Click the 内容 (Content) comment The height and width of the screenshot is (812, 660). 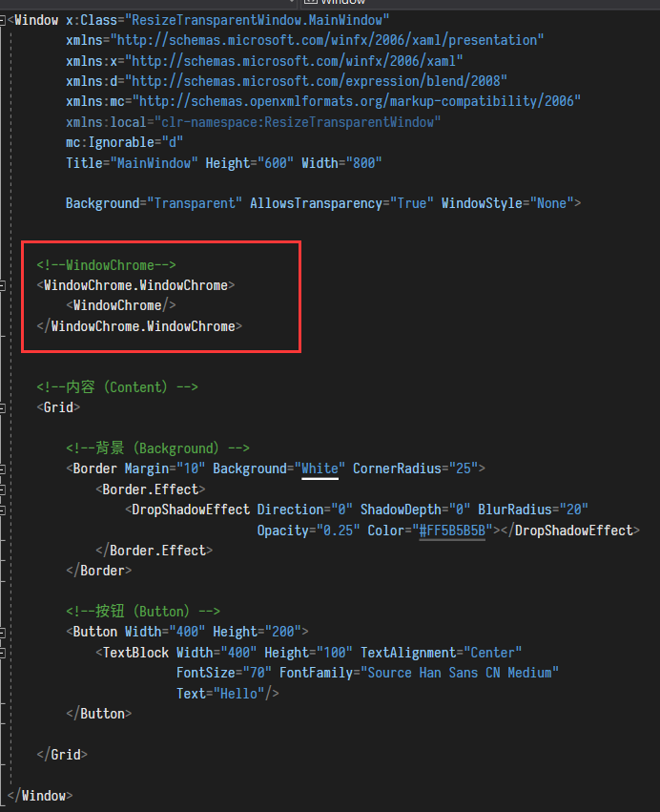coord(117,386)
